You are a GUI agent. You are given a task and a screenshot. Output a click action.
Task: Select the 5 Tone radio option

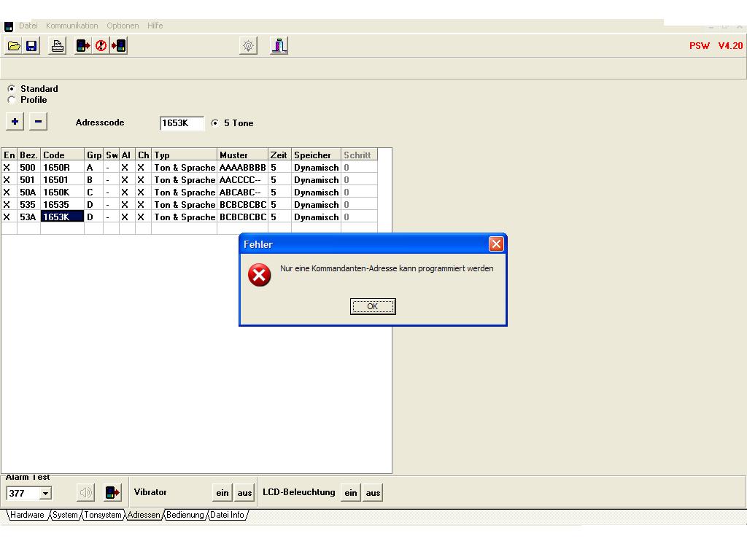[215, 123]
